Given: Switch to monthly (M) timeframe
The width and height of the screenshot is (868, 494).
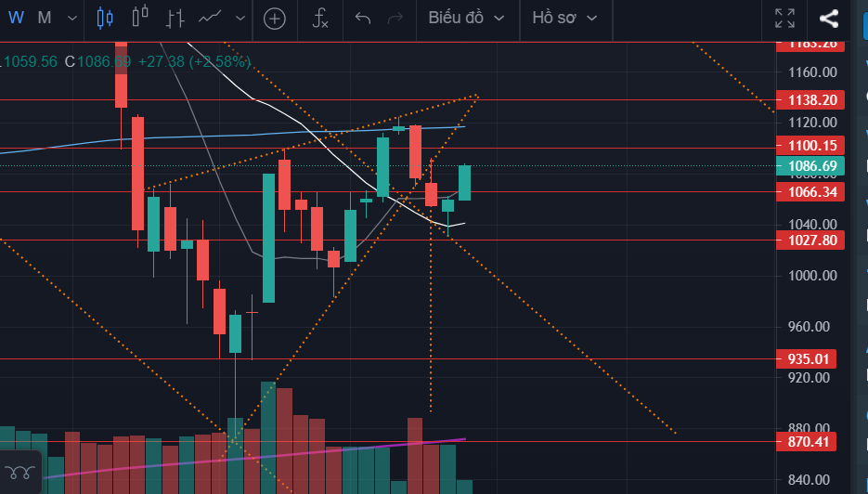Looking at the screenshot, I should point(45,18).
